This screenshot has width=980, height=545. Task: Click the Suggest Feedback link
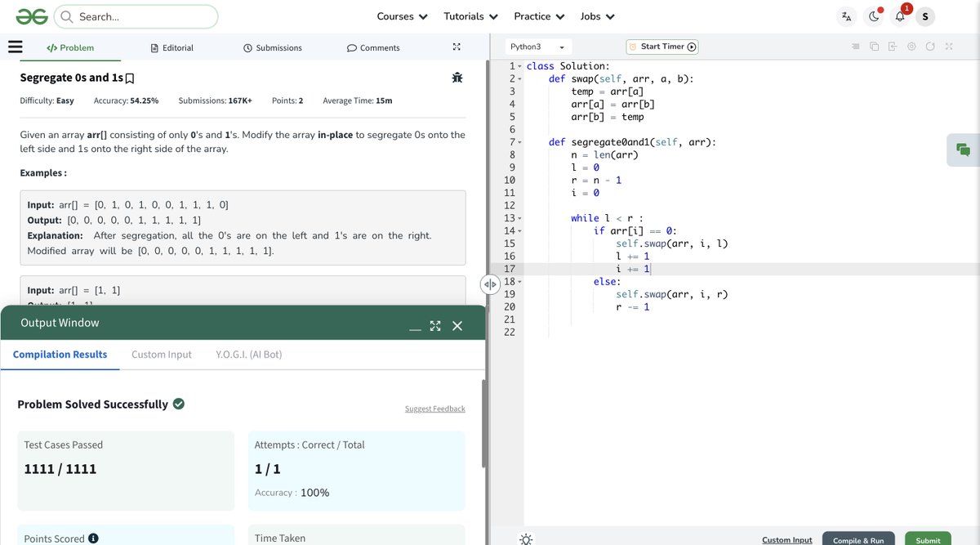pos(435,409)
